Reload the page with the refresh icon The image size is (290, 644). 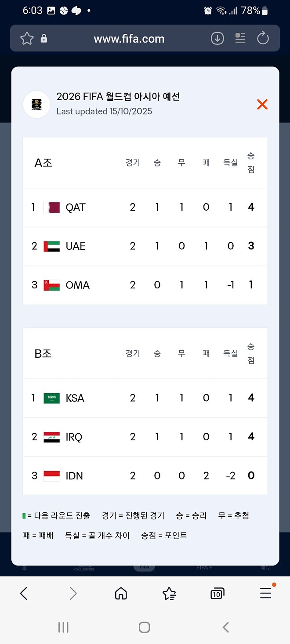point(263,38)
